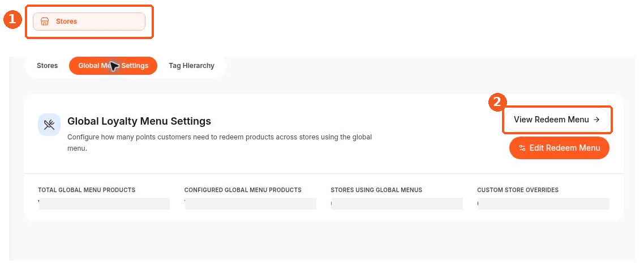Open the Stores sidebar item
644x272 pixels.
[x=89, y=22]
